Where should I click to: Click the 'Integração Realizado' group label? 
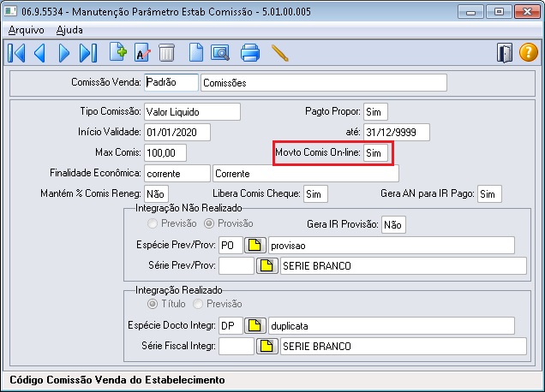point(178,290)
